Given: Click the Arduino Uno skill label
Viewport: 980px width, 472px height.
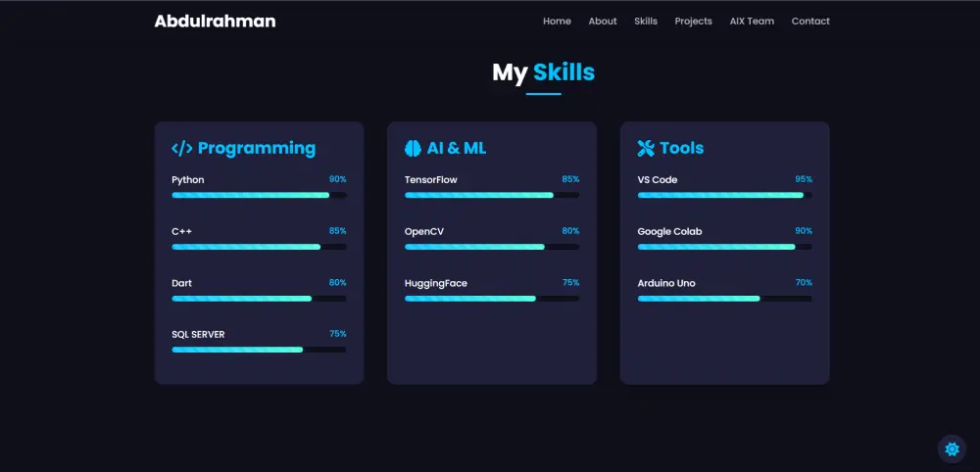Looking at the screenshot, I should click(666, 283).
